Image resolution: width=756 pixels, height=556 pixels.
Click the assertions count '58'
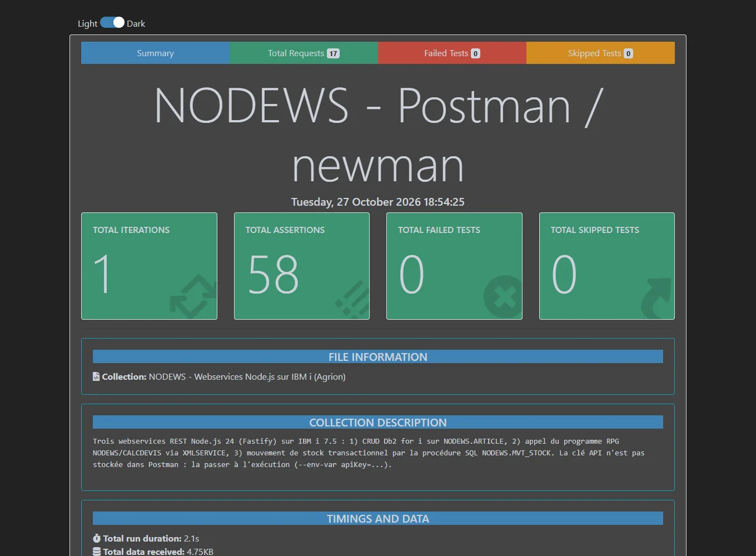(x=273, y=274)
